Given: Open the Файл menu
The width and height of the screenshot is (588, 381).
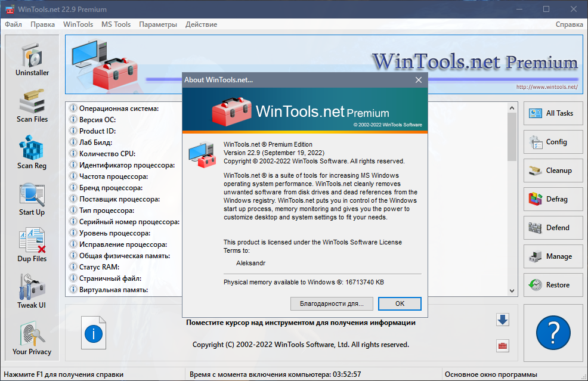Looking at the screenshot, I should pos(13,24).
